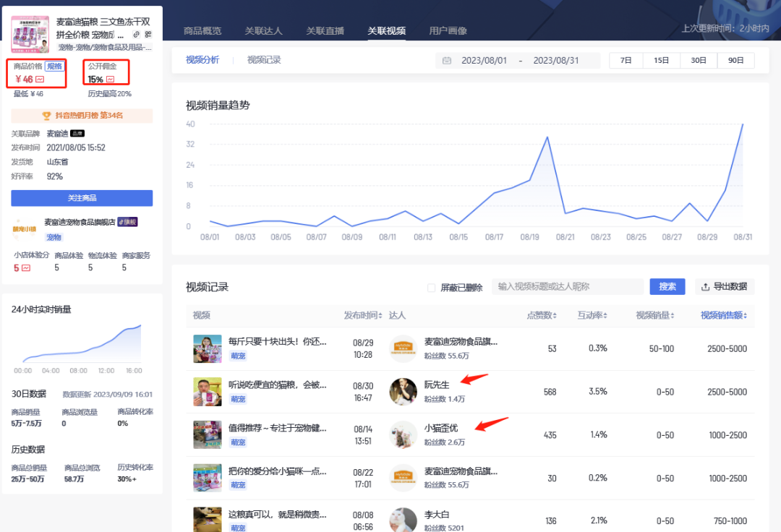Click the 品牌 badge beside 麦富迪
Image resolution: width=781 pixels, height=532 pixels.
(x=77, y=134)
